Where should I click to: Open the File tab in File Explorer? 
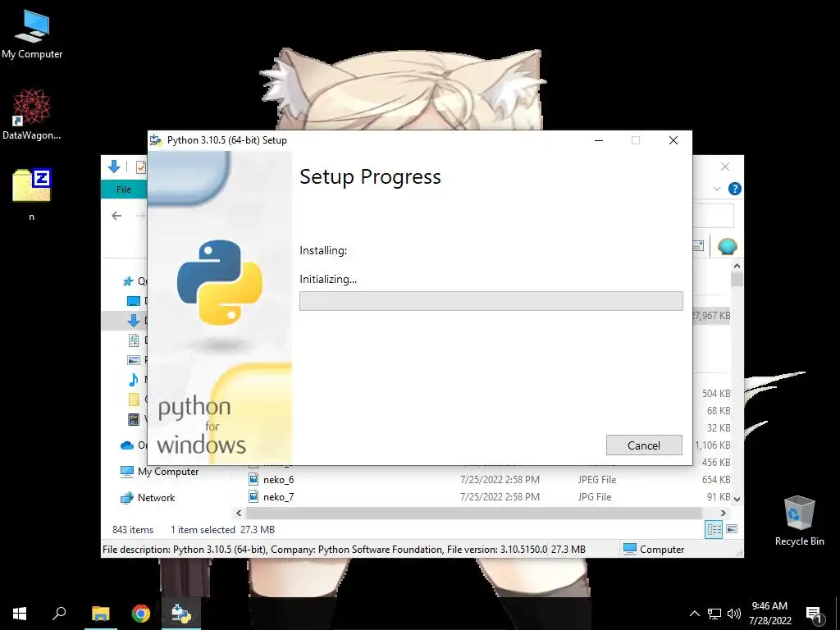(124, 189)
